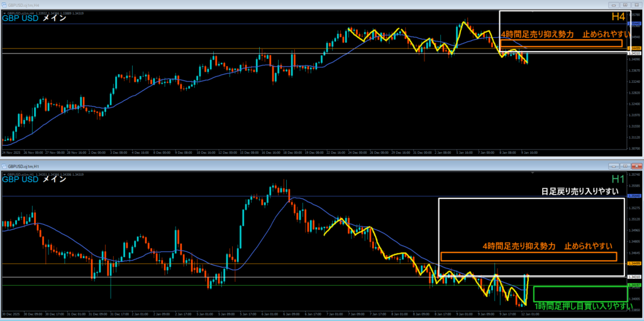Select the green 1.34197 price label in H1

[635, 285]
